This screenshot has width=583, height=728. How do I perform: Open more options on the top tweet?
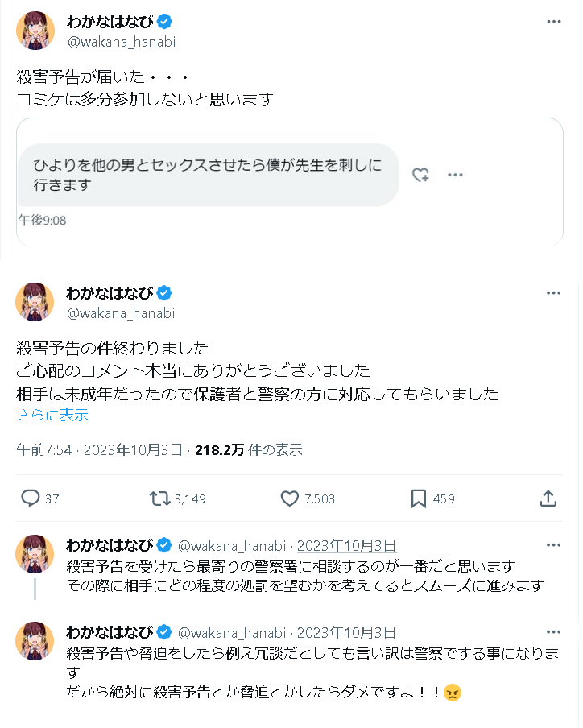554,22
